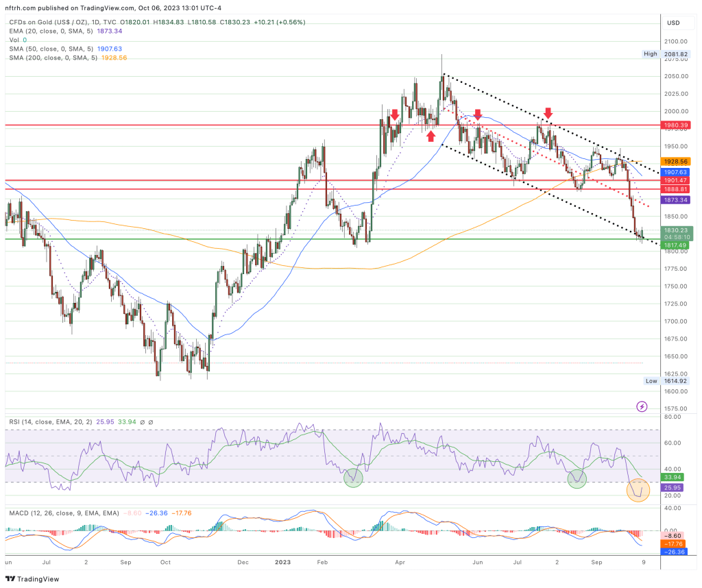Click the red down arrow above June
702x588 pixels.
pyautogui.click(x=477, y=114)
